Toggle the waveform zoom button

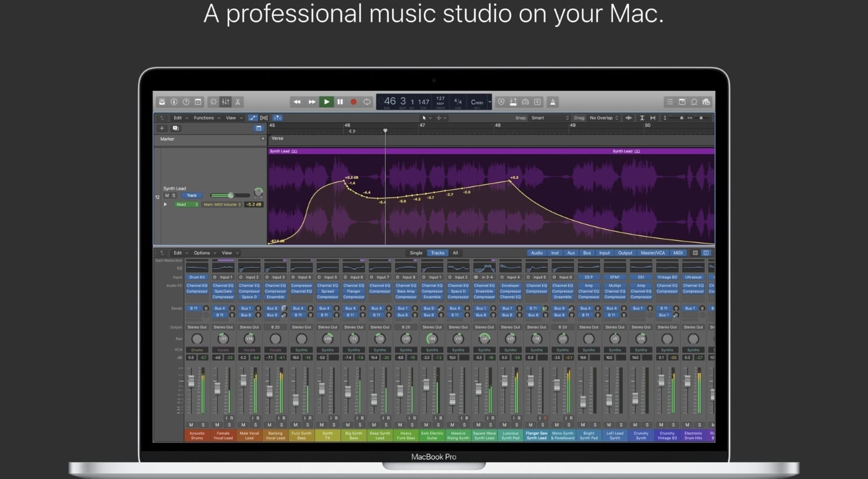[x=629, y=118]
